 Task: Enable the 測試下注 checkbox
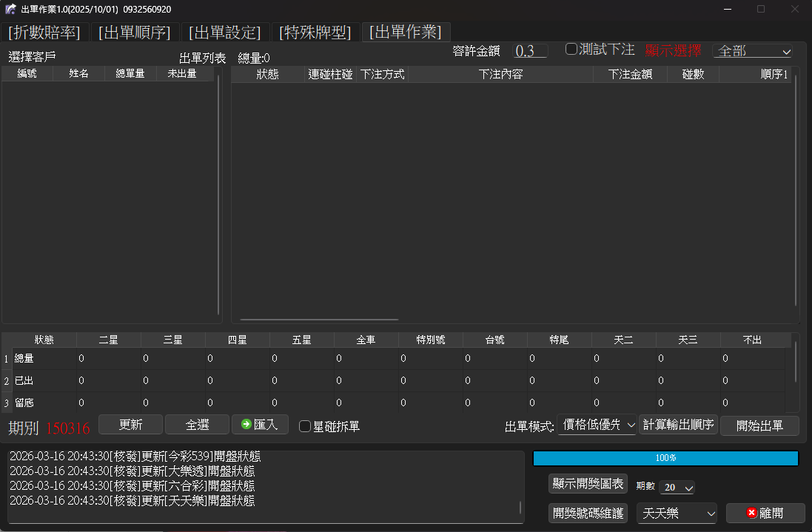[x=571, y=49]
